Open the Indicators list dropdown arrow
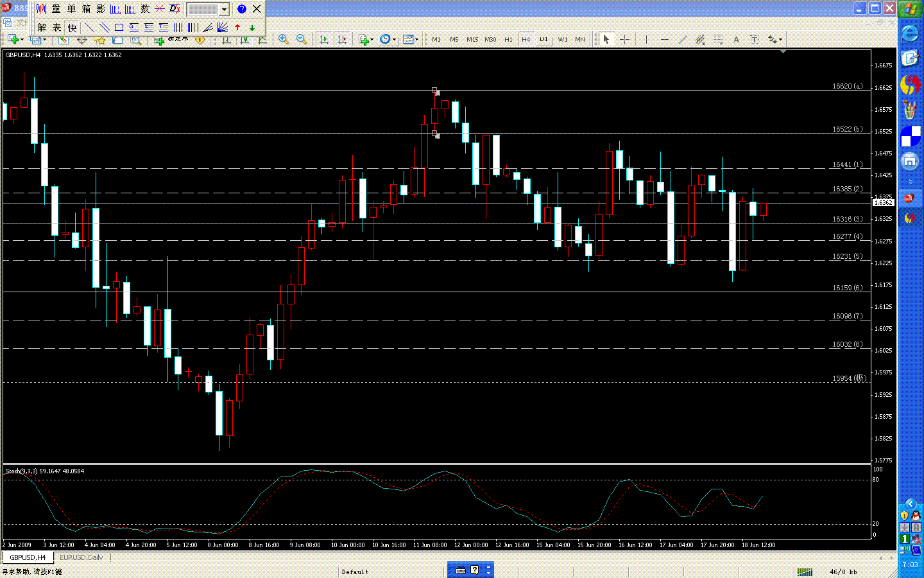Viewport: 924px width, 578px height. point(372,39)
